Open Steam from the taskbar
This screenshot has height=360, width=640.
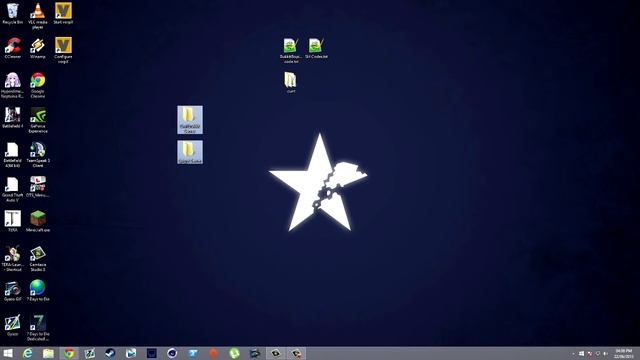click(110, 353)
